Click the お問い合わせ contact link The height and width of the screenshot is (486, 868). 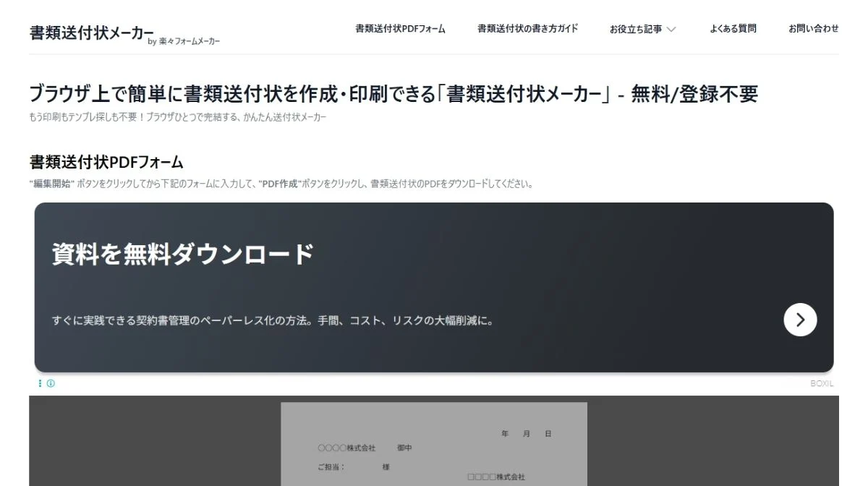point(813,29)
